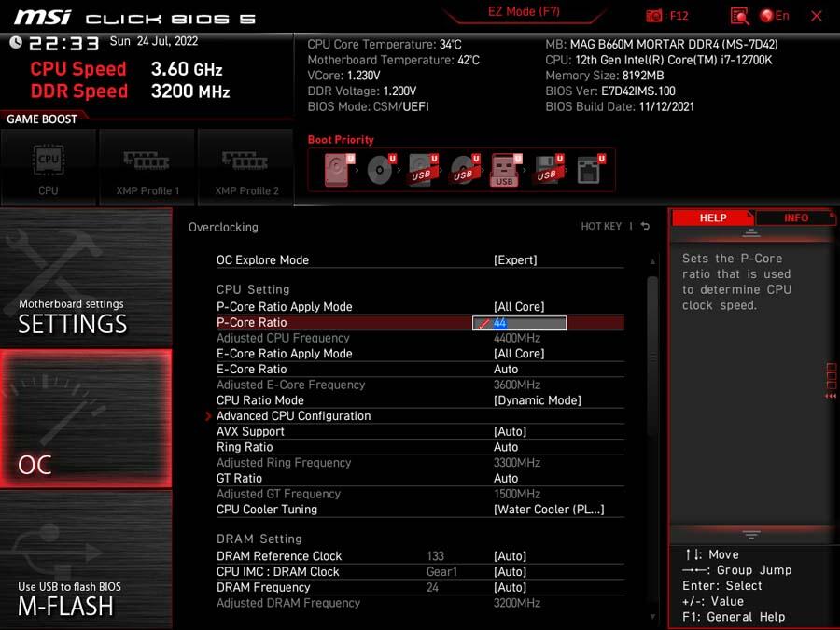This screenshot has width=840, height=630.
Task: Select the USB CD/DVD boot device icon
Action: point(465,169)
